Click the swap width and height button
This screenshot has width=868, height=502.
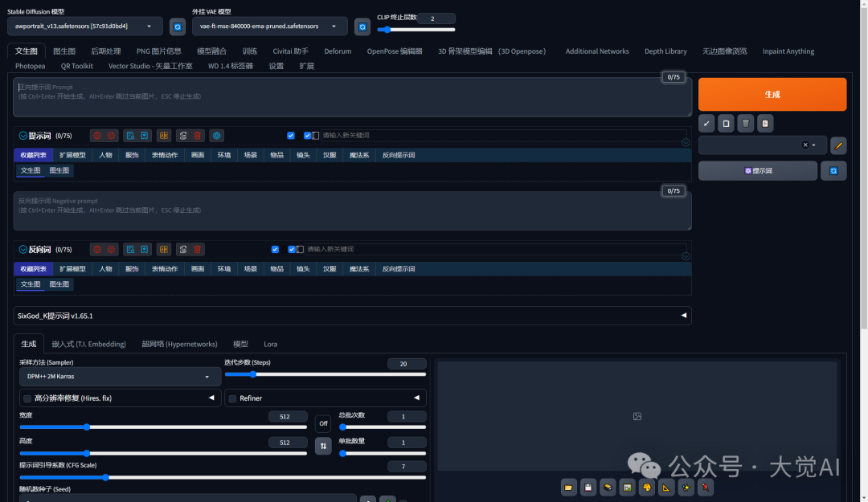point(323,446)
